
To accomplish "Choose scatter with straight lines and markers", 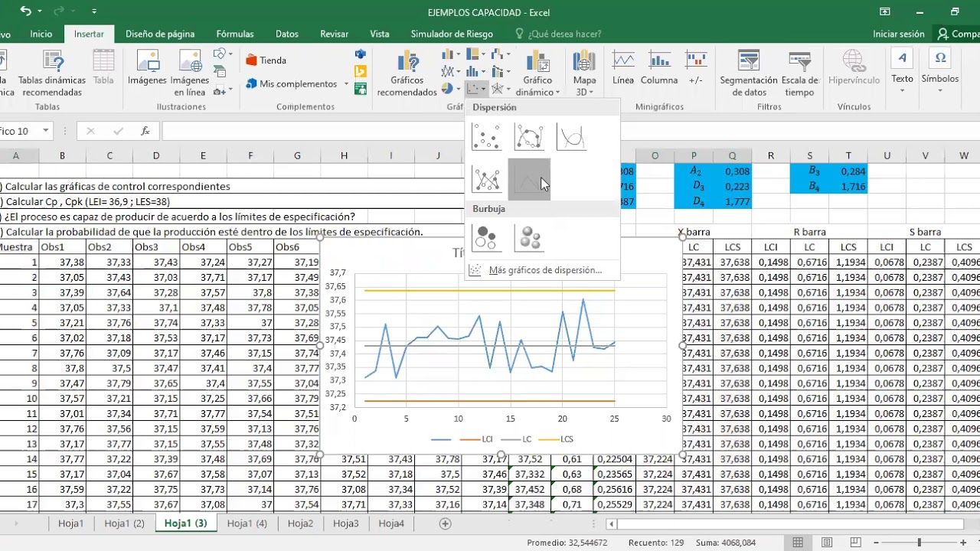I will coord(487,179).
